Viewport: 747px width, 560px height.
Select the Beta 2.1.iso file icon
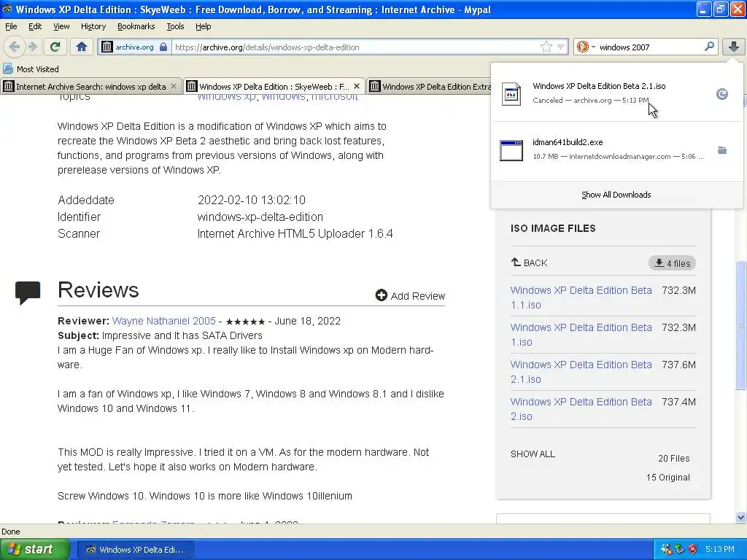[511, 94]
